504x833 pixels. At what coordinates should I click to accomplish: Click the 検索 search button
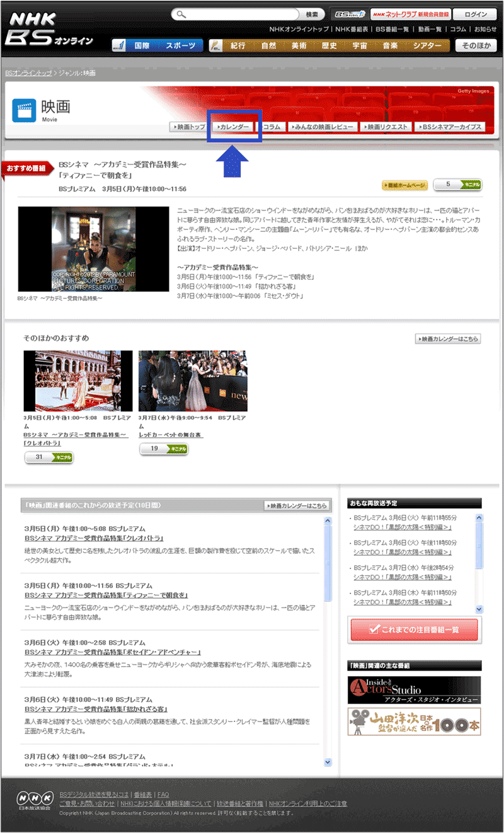(312, 14)
